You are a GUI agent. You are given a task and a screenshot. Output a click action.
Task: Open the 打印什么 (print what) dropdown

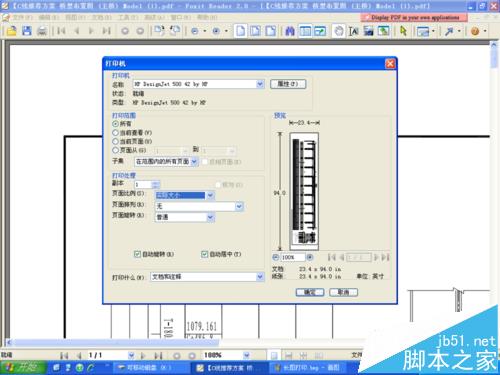260,277
